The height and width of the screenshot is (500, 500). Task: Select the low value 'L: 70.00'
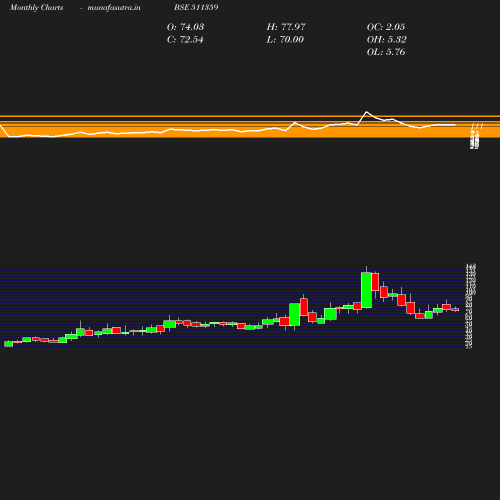coord(285,40)
